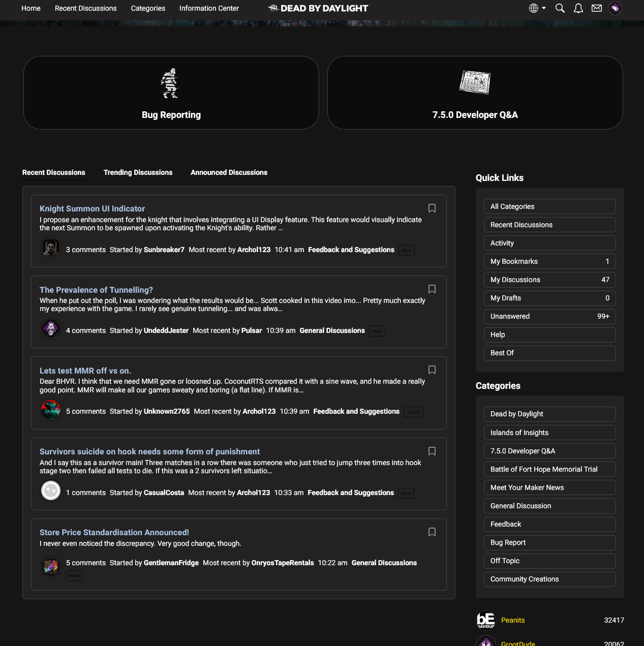The height and width of the screenshot is (646, 644).
Task: Bookmark The Prevalence of Tunnelling discussion
Action: click(x=432, y=289)
